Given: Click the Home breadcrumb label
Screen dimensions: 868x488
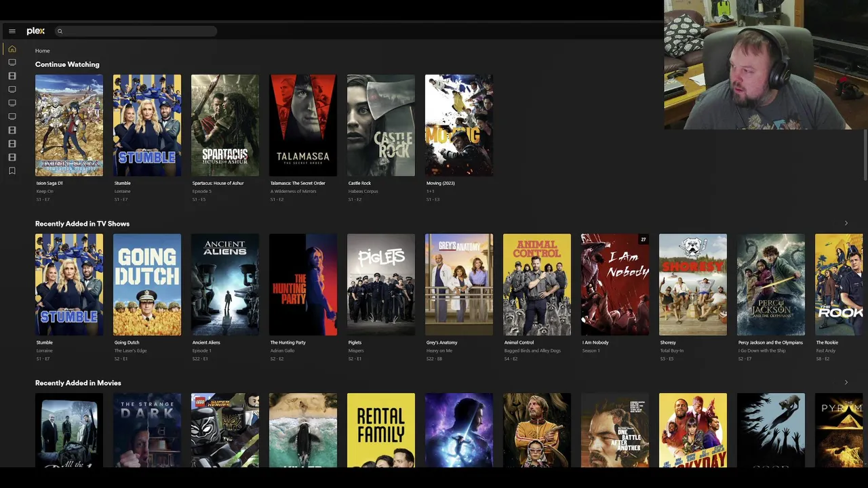Looking at the screenshot, I should point(42,51).
